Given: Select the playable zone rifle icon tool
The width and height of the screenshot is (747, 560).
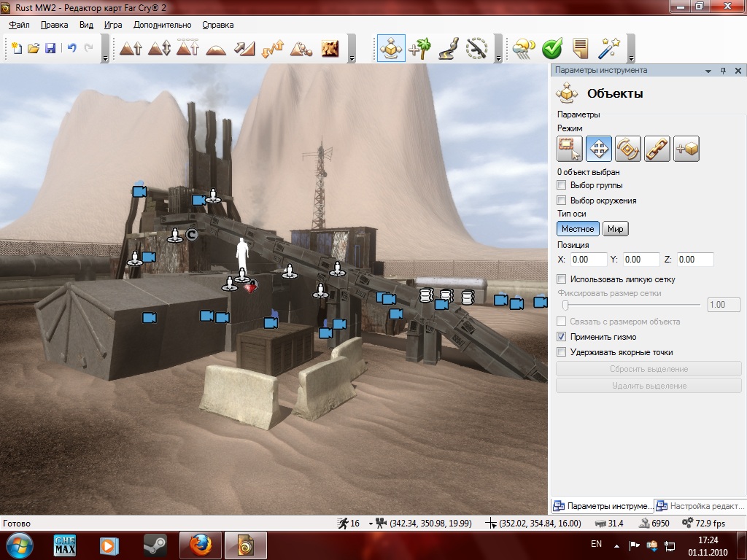Looking at the screenshot, I should (476, 48).
